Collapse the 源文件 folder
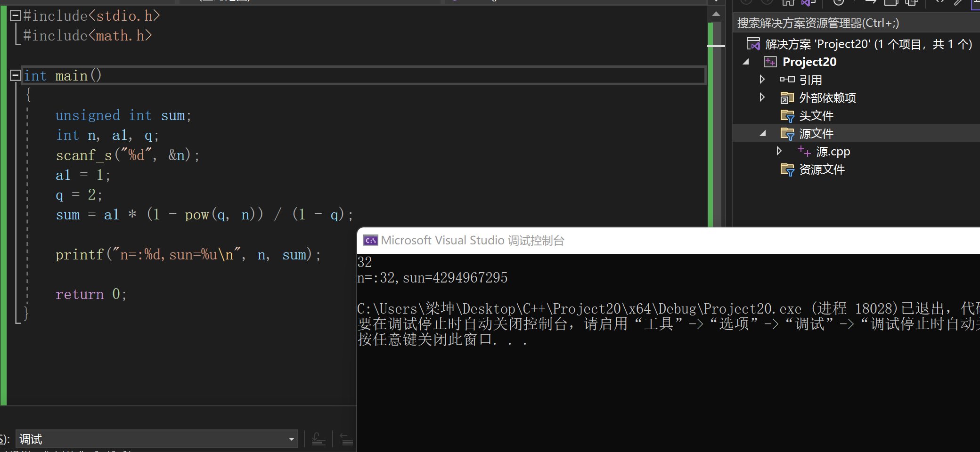980x452 pixels. pos(763,134)
